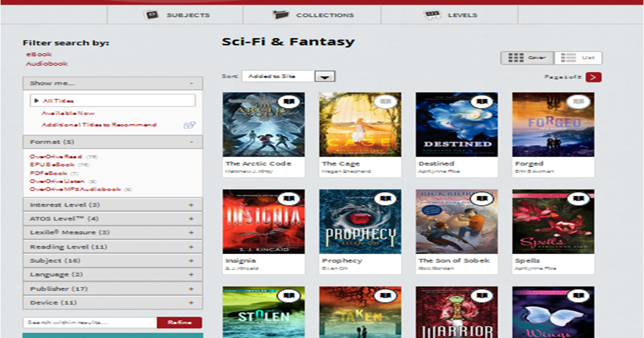Click eBook icon on Warrior cover

[x=482, y=295]
